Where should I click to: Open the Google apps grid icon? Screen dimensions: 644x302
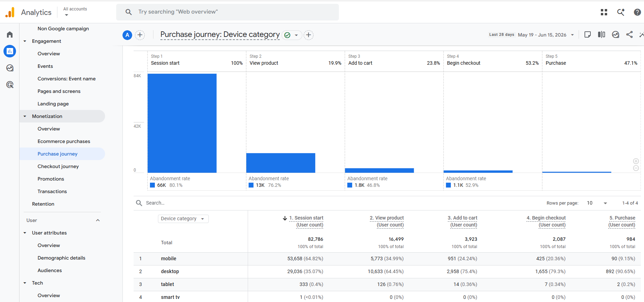point(604,12)
